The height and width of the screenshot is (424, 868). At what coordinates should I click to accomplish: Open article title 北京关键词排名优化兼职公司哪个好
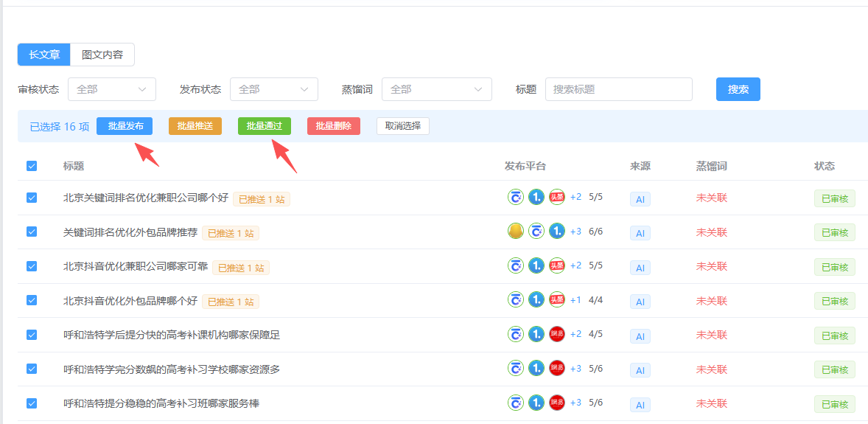click(146, 198)
